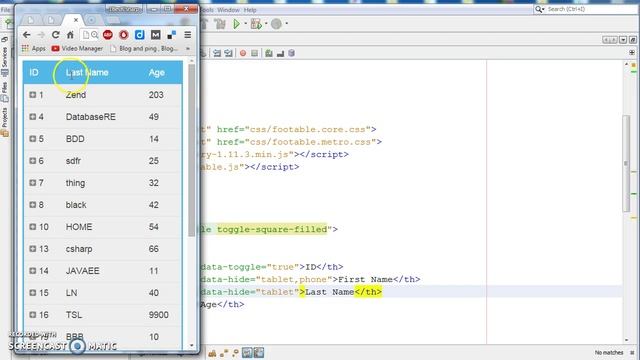Click the browser page vertical scrollbar thumb
This screenshot has height=360, width=640.
(191, 150)
